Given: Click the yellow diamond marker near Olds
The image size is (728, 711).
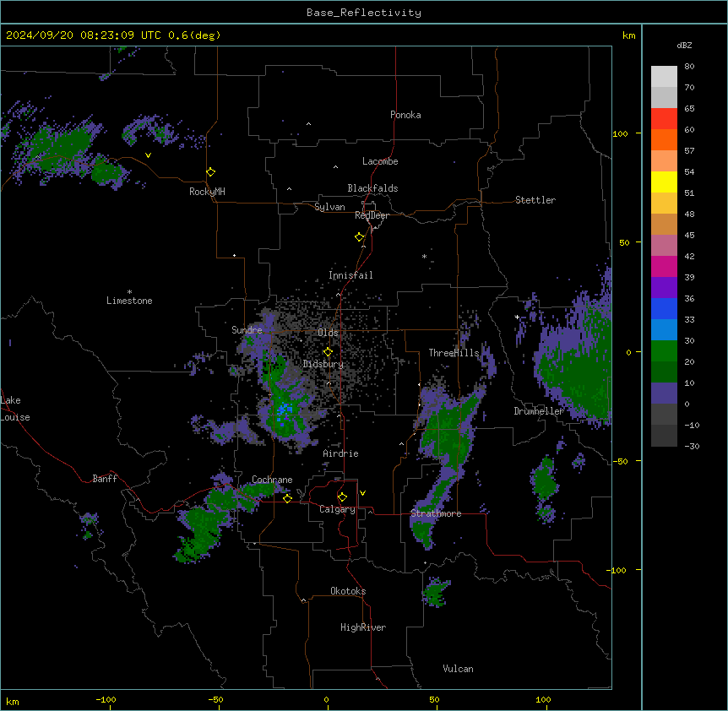Looking at the screenshot, I should click(x=328, y=352).
